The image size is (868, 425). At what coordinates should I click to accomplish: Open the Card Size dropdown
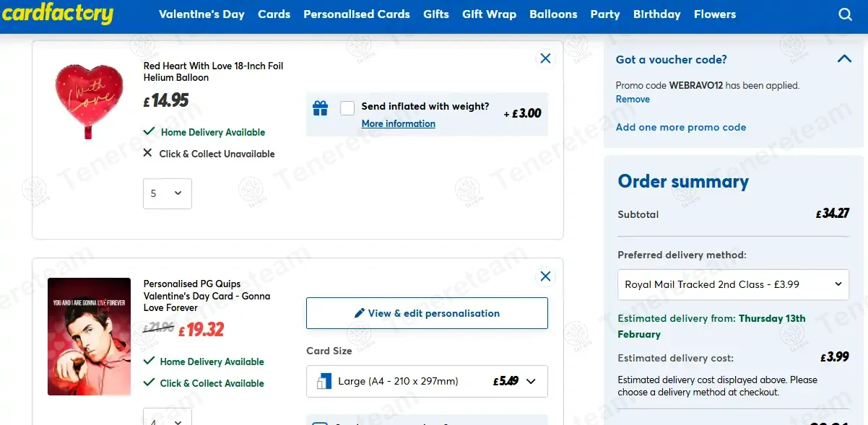point(427,381)
